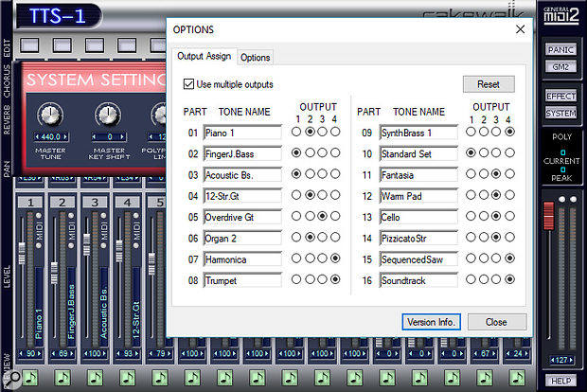The height and width of the screenshot is (392, 587).
Task: Click the red master volume fader
Action: pyautogui.click(x=548, y=216)
